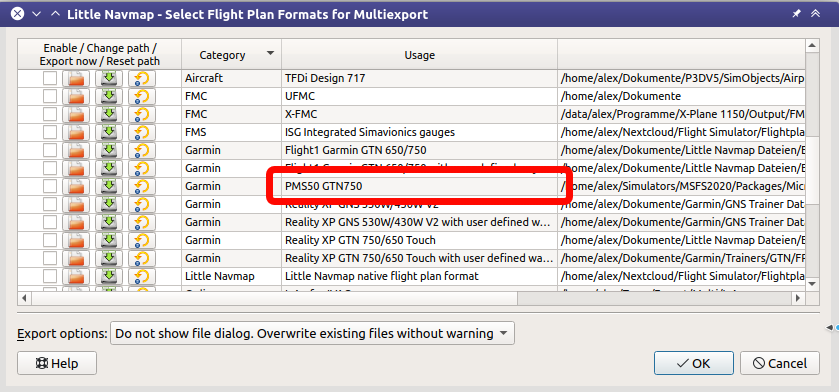Screen dimensions: 839x392
Task: Export TFDi Design 717 format now
Action: (x=109, y=79)
